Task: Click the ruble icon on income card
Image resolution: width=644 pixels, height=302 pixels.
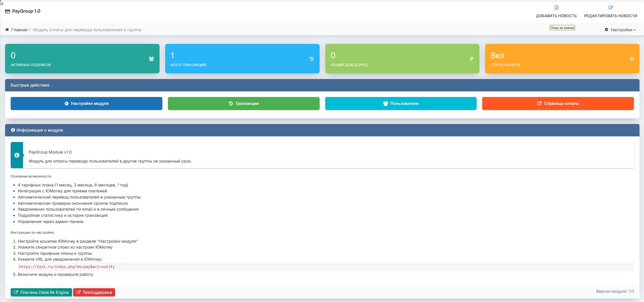Action: tap(471, 59)
